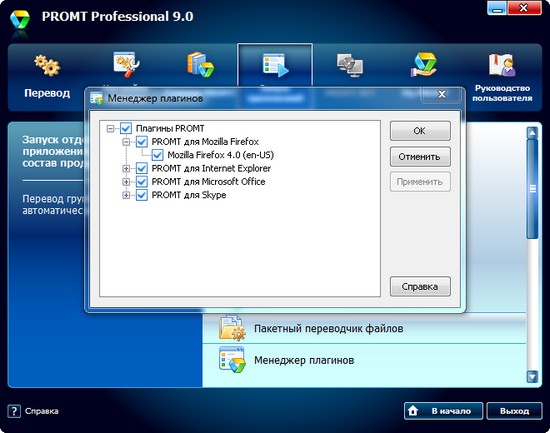Screen dimensions: 550x433
Task: Click the Отменить button
Action: point(420,156)
